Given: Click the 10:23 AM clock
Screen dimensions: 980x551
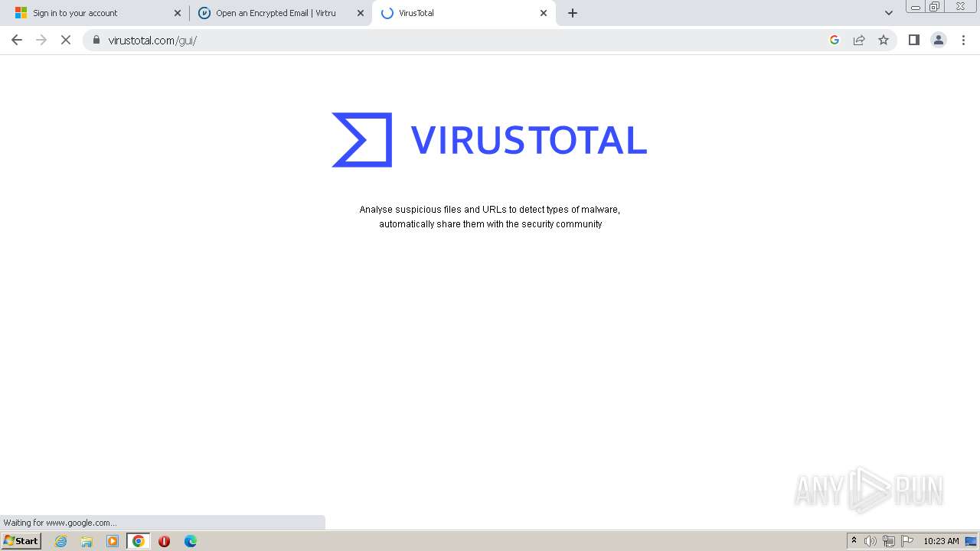Looking at the screenshot, I should (x=941, y=541).
